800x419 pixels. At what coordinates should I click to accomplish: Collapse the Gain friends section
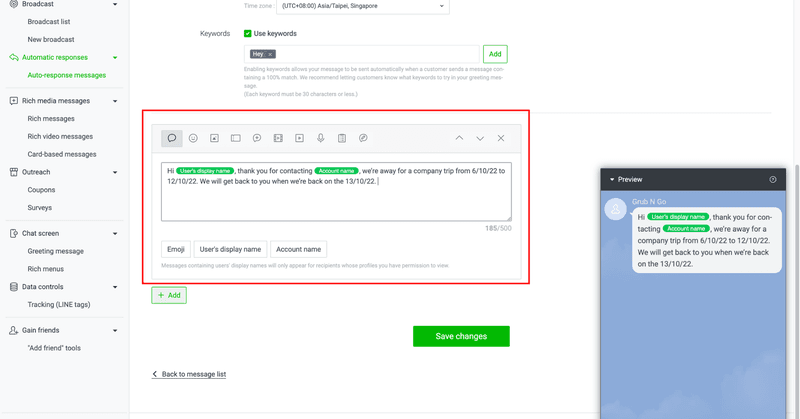[115, 331]
